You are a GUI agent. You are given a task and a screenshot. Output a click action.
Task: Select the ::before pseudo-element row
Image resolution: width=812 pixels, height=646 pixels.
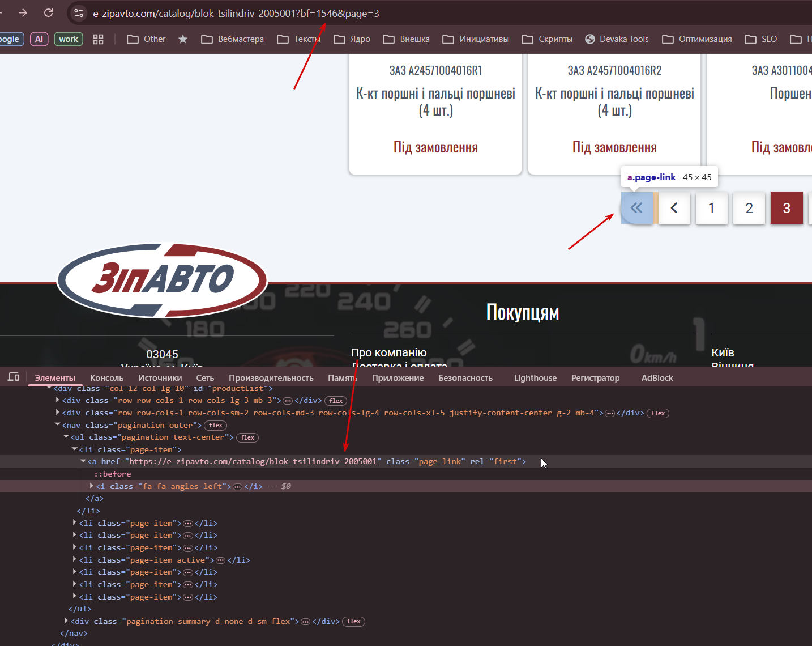(113, 474)
